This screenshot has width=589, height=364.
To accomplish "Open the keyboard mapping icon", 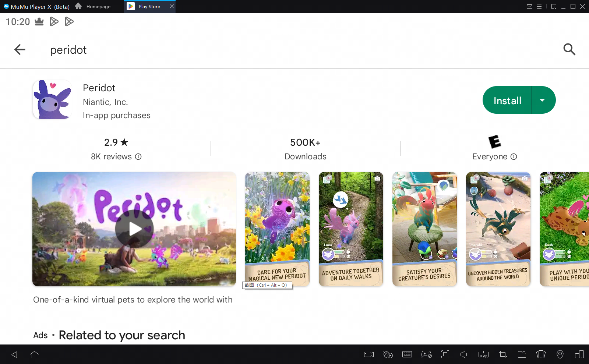I will pos(407,354).
